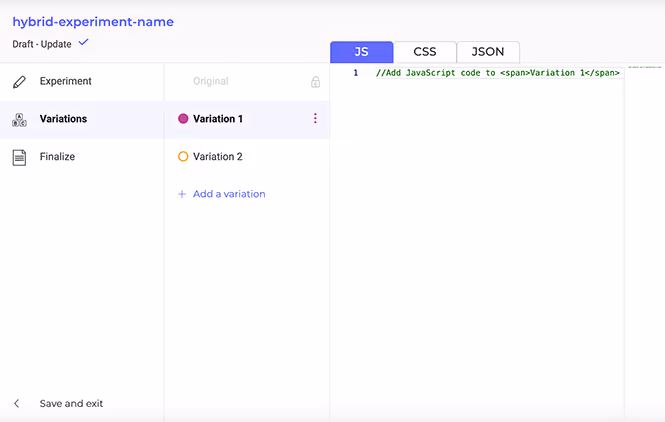Open Variation 1 three-dot options menu
Image resolution: width=665 pixels, height=422 pixels.
315,118
